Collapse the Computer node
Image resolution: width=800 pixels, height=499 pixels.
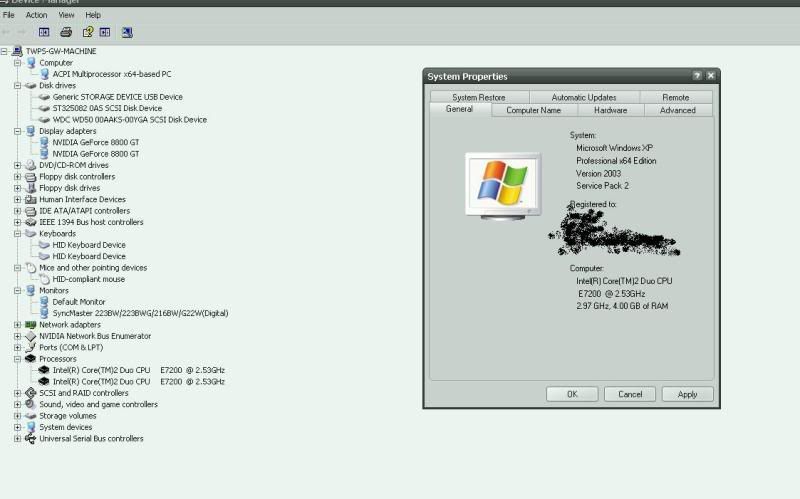pos(17,63)
